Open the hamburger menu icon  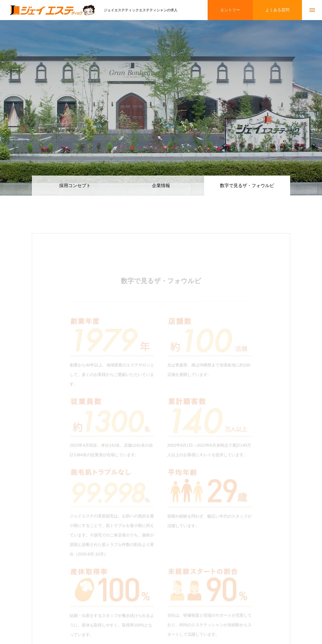(x=312, y=10)
